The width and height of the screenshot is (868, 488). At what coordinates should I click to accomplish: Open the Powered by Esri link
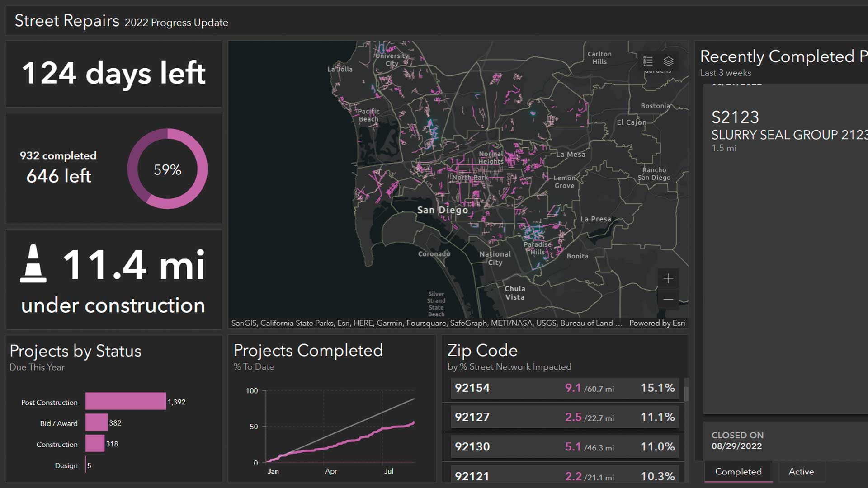pos(657,323)
